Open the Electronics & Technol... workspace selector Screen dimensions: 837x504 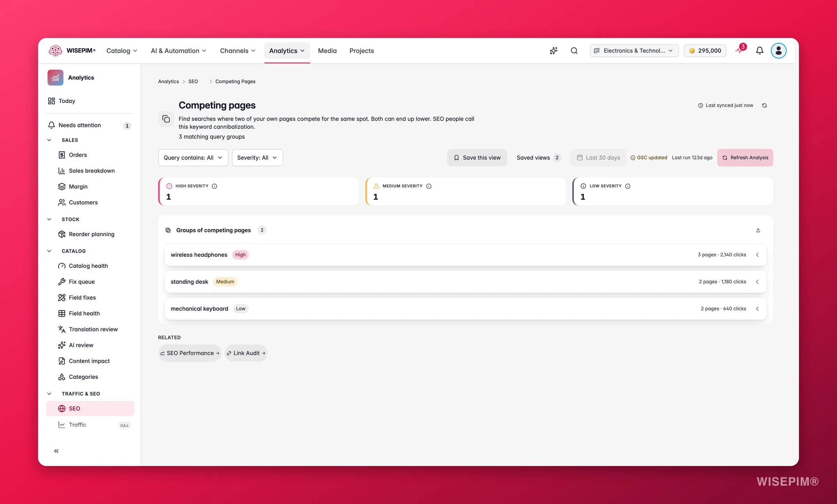pos(634,51)
